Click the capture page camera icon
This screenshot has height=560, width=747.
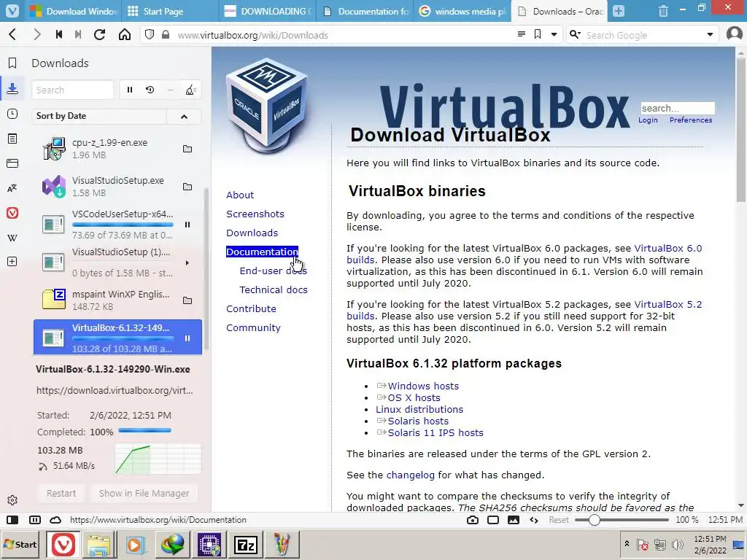click(472, 520)
